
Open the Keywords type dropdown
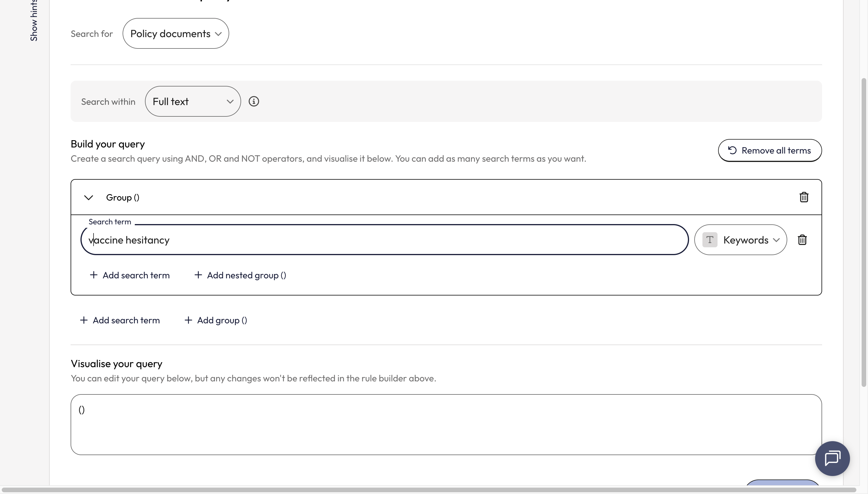pos(740,240)
